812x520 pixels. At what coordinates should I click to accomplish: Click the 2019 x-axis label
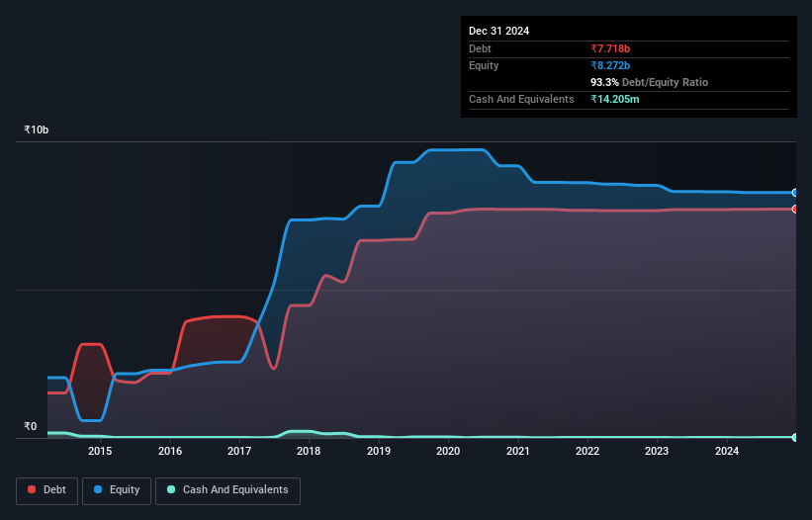coord(379,451)
